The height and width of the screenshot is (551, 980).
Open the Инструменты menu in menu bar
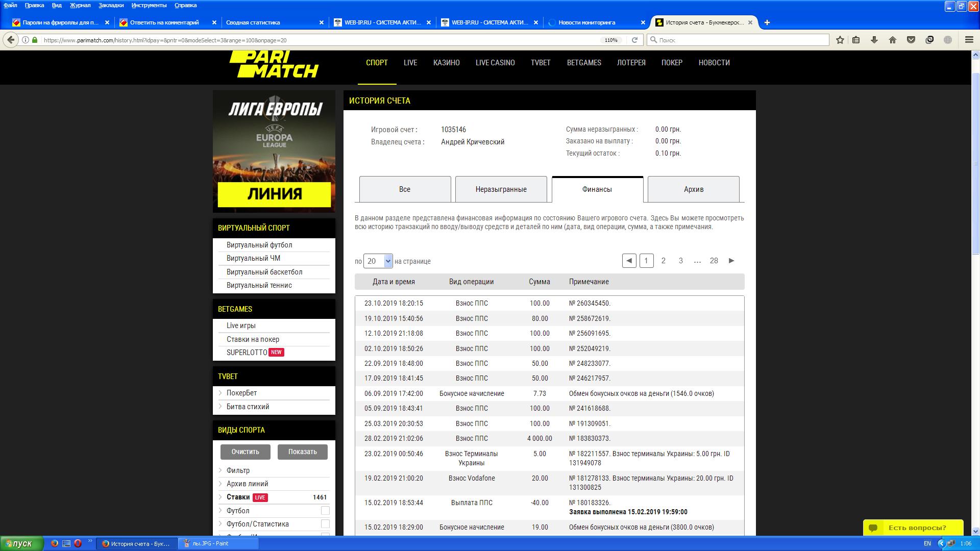149,5
